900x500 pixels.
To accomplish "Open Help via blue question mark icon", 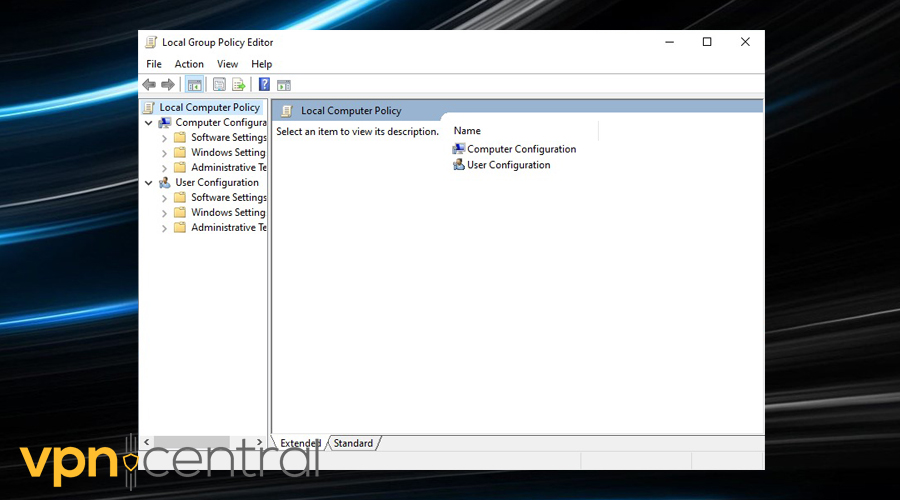I will tap(264, 84).
